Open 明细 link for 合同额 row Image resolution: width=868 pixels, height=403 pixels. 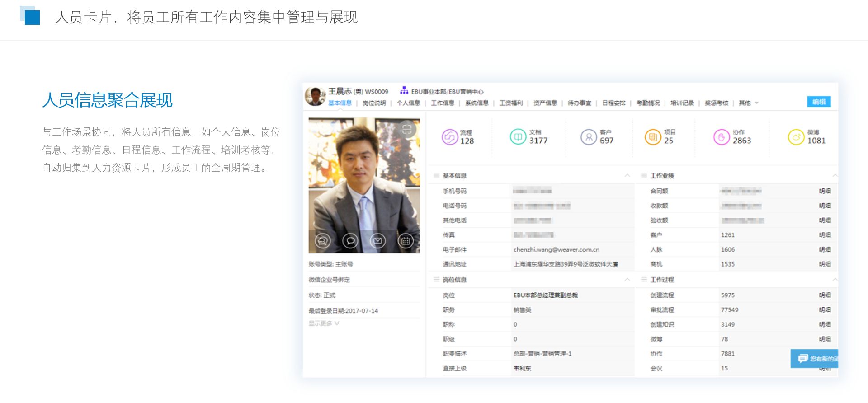(x=825, y=191)
